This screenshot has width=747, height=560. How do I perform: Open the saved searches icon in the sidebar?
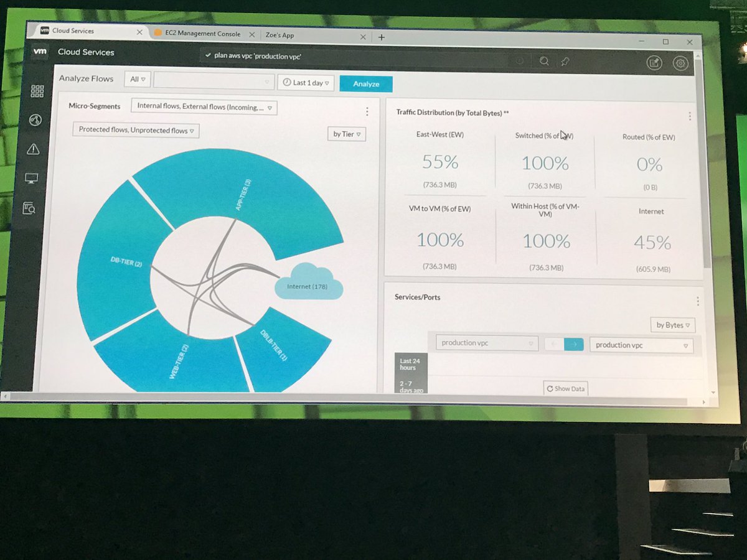pos(29,208)
